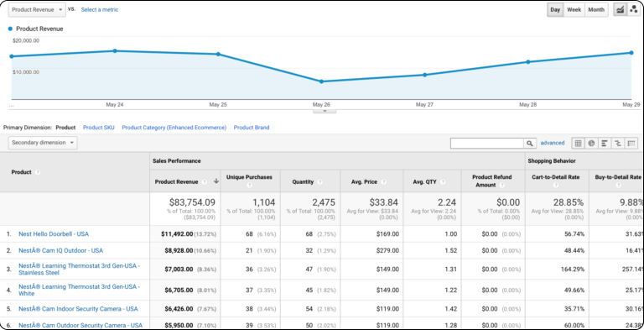644x330 pixels.
Task: Click the 'Select a metric' link
Action: pos(100,9)
